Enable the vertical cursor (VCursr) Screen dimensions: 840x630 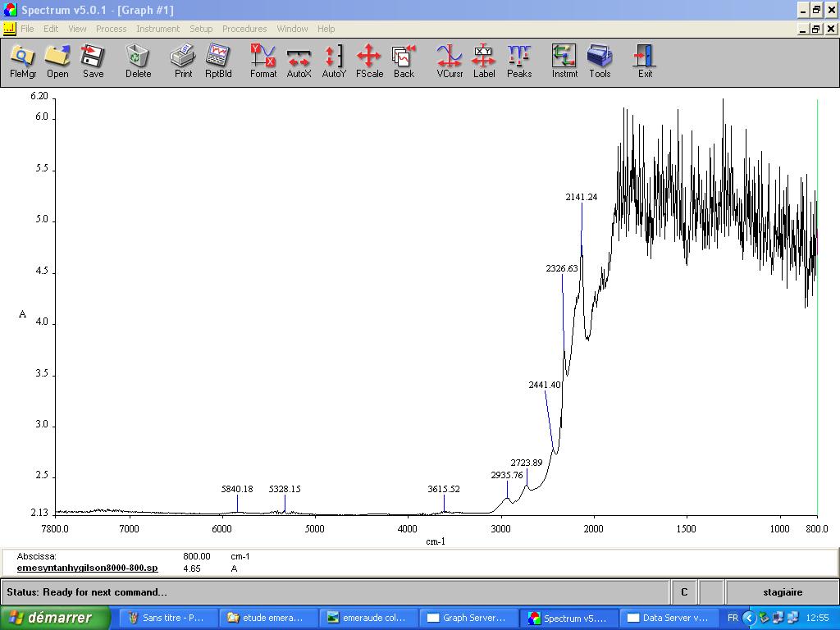pos(450,62)
